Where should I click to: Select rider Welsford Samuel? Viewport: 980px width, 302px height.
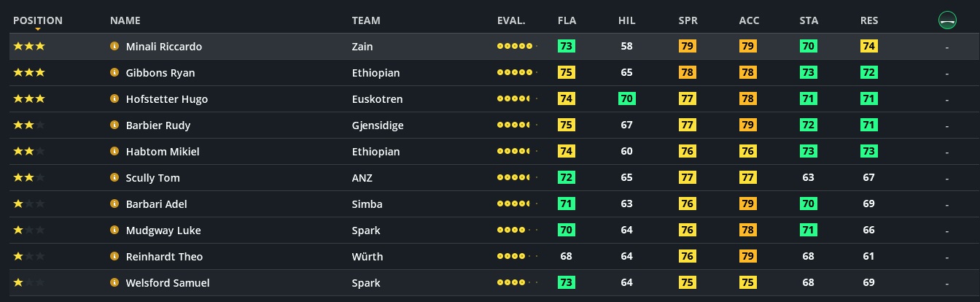(168, 283)
